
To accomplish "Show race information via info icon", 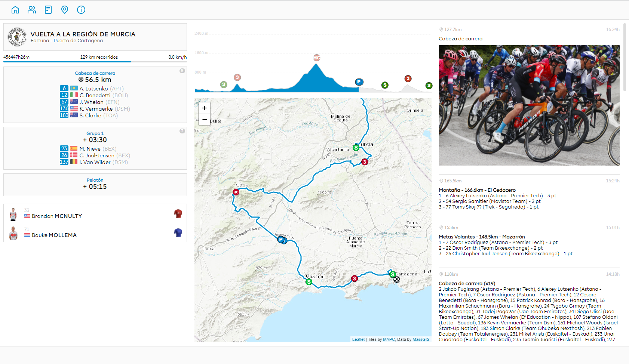I will [81, 10].
